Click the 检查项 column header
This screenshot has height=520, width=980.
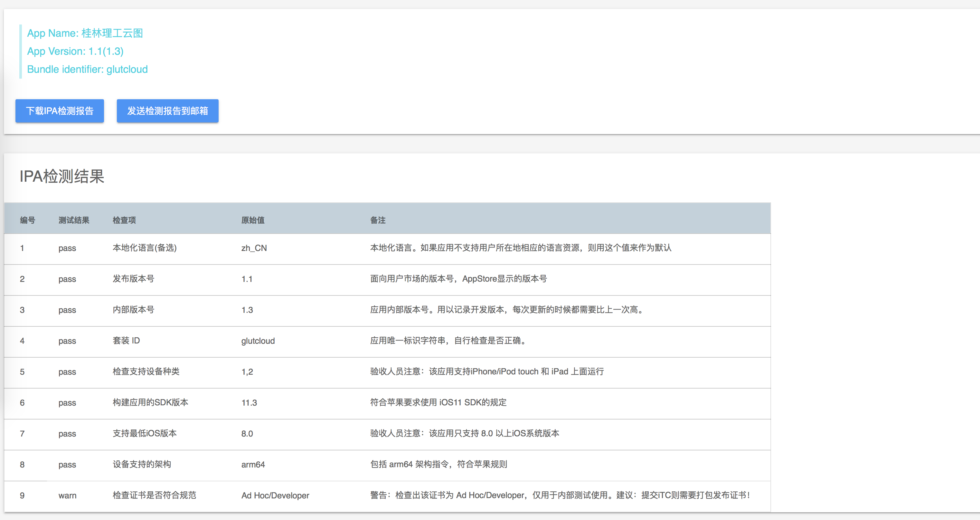[124, 220]
